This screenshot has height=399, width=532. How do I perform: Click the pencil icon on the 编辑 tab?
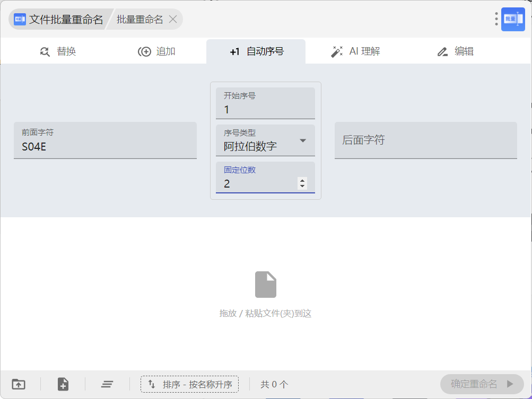tap(442, 51)
